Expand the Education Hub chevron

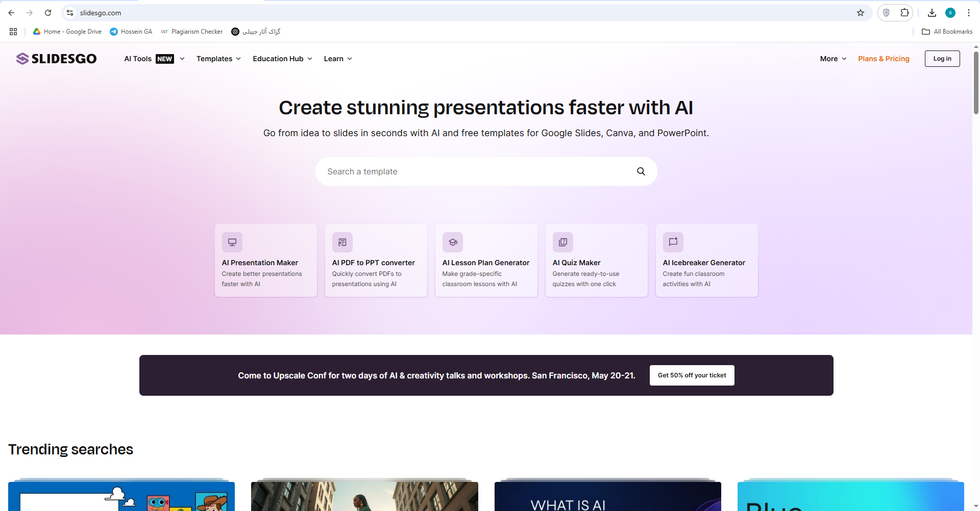coord(310,59)
